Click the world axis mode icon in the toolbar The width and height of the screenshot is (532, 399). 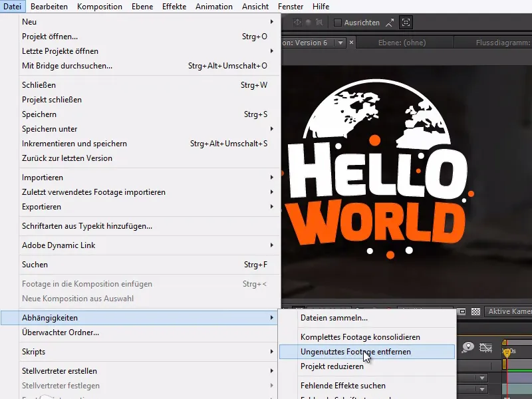point(308,23)
